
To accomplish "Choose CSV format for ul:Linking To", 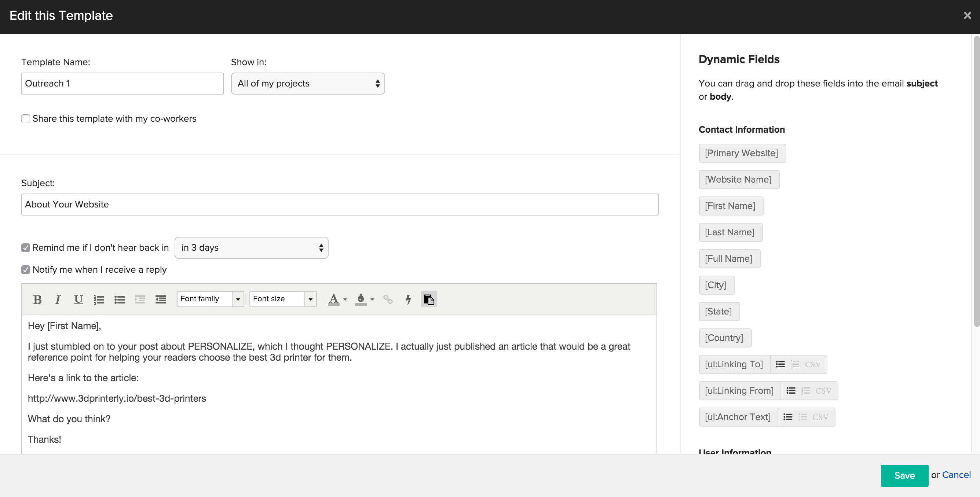I will (812, 364).
